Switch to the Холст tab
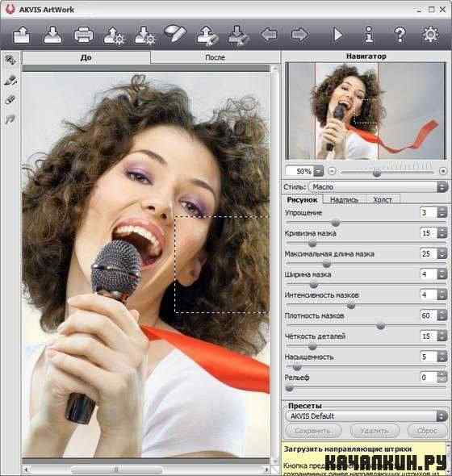Viewport: 452px width, 476px height. pos(383,199)
